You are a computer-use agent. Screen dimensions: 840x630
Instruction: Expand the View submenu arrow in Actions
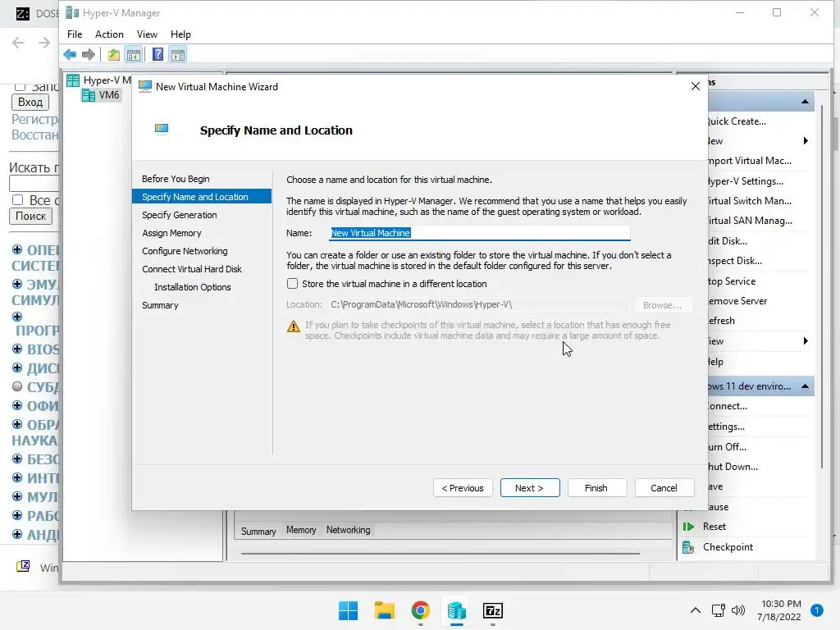click(806, 341)
